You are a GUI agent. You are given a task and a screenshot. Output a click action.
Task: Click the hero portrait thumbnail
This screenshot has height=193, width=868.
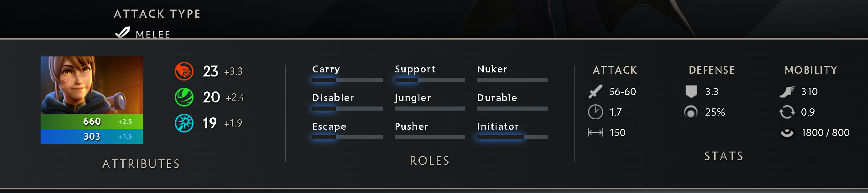92,85
